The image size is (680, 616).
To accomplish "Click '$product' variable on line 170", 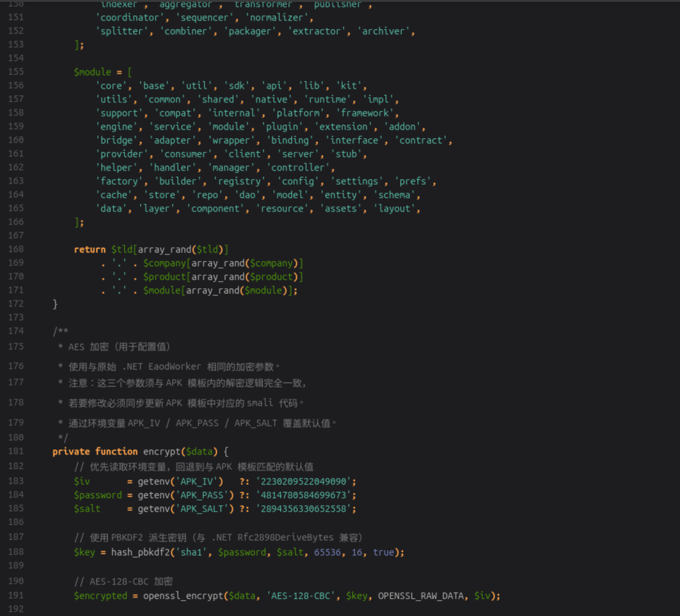I will pyautogui.click(x=164, y=277).
